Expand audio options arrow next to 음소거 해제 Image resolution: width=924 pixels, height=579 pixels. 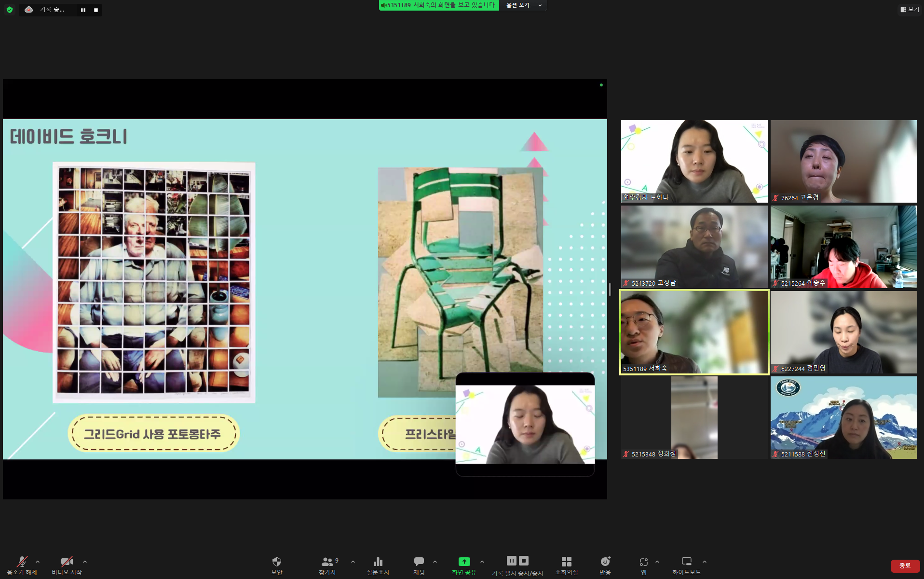pyautogui.click(x=38, y=562)
